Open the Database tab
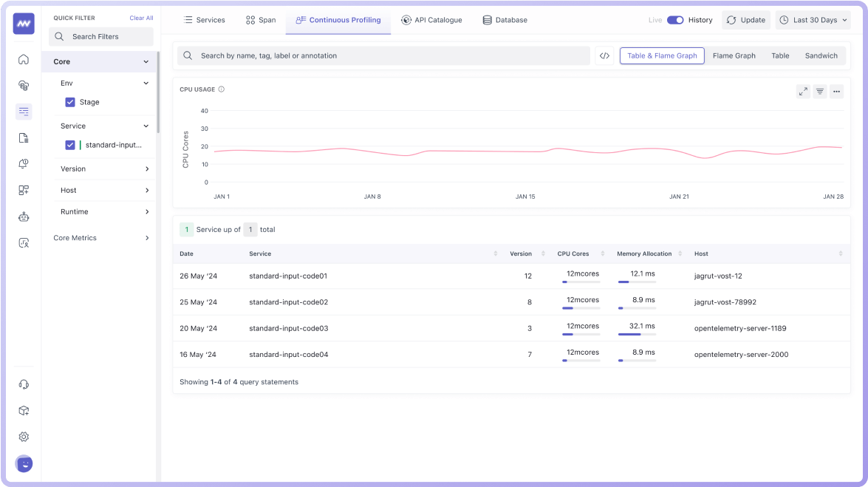Viewport: 868px width, 487px height. pos(505,20)
